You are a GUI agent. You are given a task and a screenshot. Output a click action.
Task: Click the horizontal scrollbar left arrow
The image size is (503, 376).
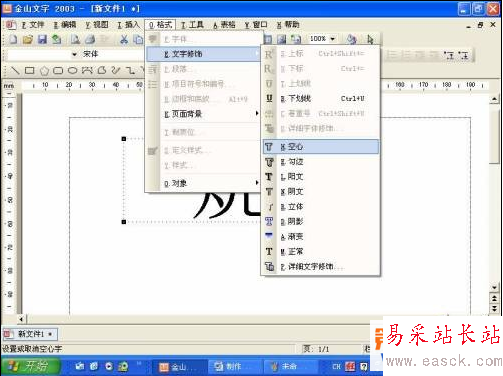click(21, 319)
